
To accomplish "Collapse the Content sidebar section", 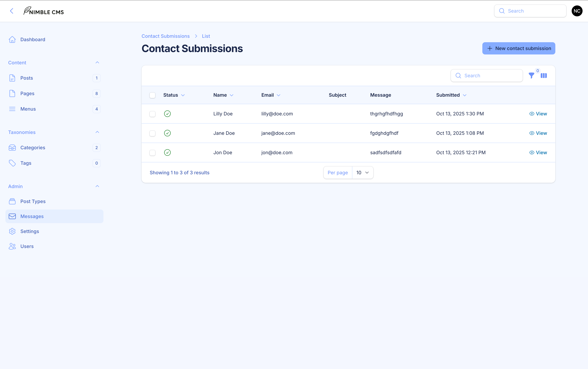I will click(97, 63).
